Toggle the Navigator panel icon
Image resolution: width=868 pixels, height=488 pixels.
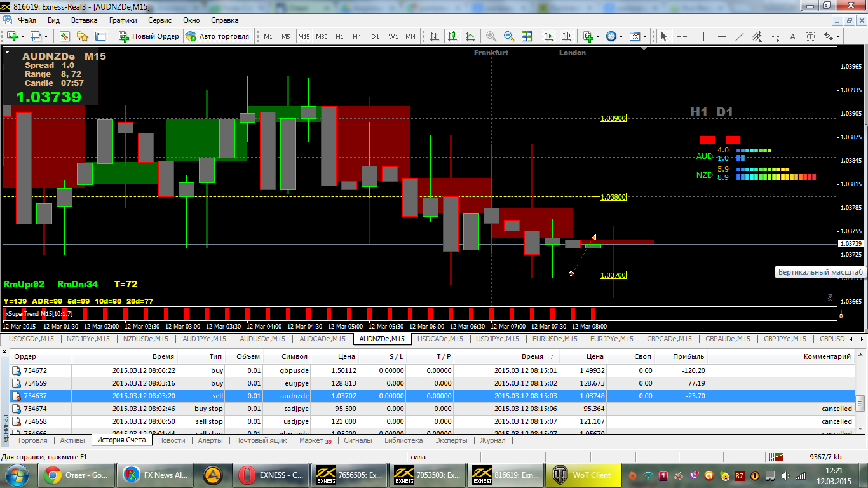[x=83, y=36]
